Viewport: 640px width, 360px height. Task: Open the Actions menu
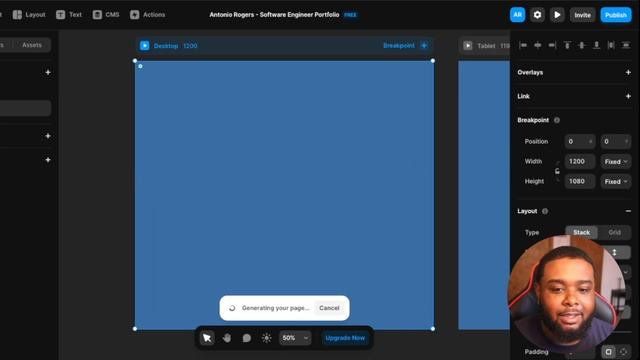click(x=147, y=15)
